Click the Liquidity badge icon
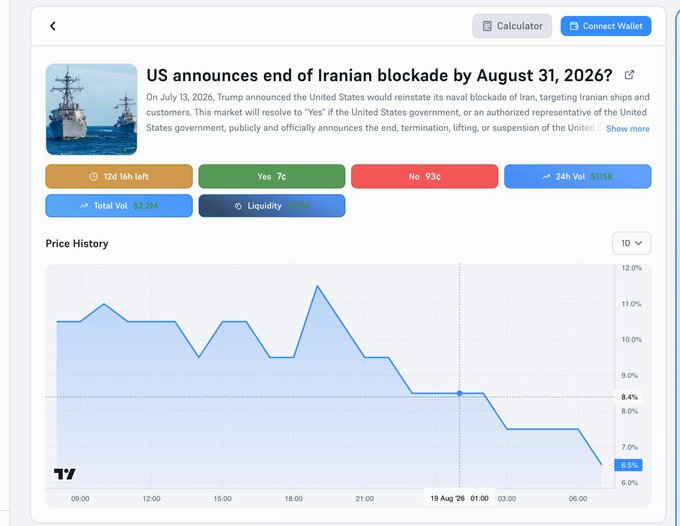 click(x=238, y=206)
